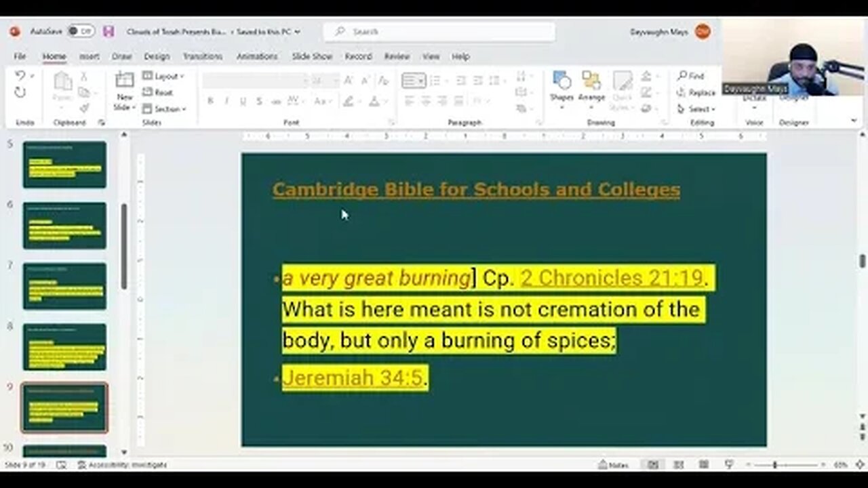Click the Redo icon
Viewport: 868px width, 488px height.
20,93
